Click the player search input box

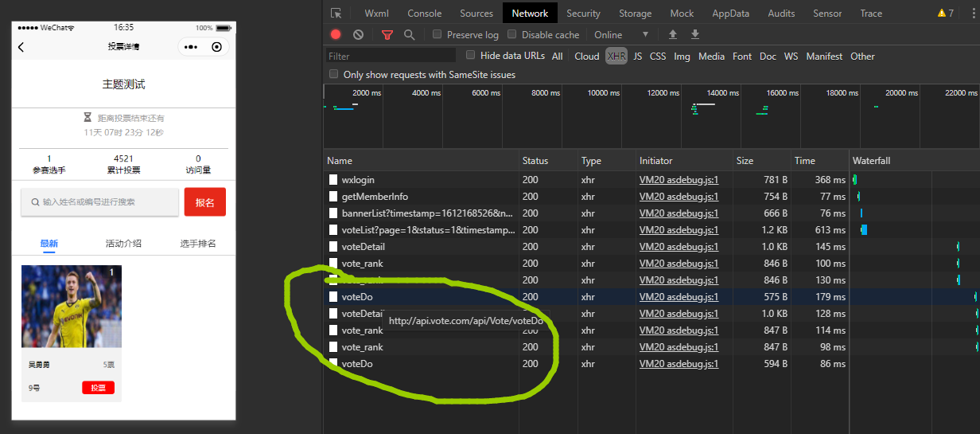100,202
